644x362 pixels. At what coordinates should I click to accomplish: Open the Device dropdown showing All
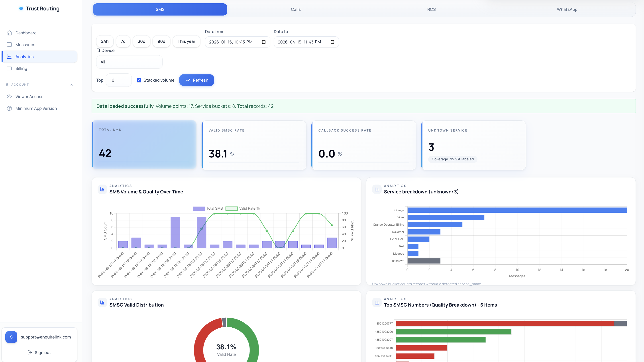(129, 62)
